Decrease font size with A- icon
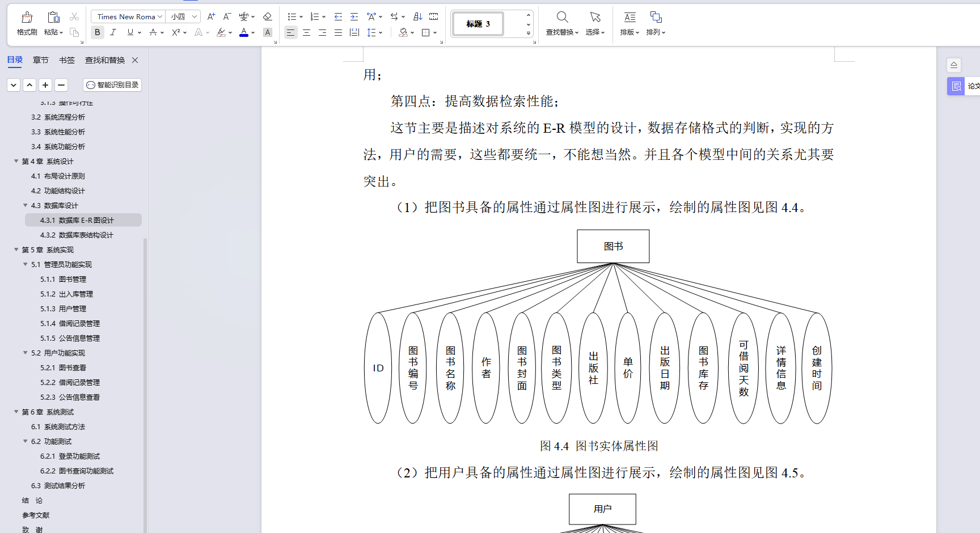 pyautogui.click(x=227, y=16)
